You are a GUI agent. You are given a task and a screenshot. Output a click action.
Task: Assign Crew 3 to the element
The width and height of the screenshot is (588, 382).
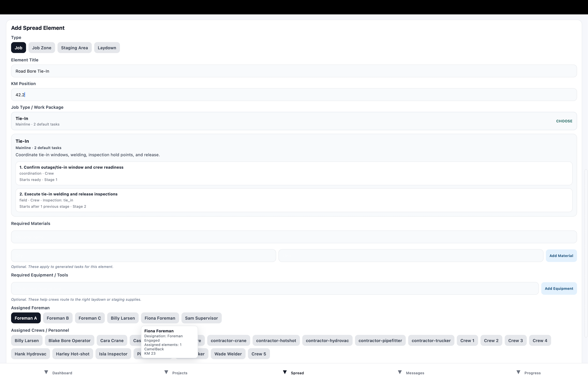point(515,341)
